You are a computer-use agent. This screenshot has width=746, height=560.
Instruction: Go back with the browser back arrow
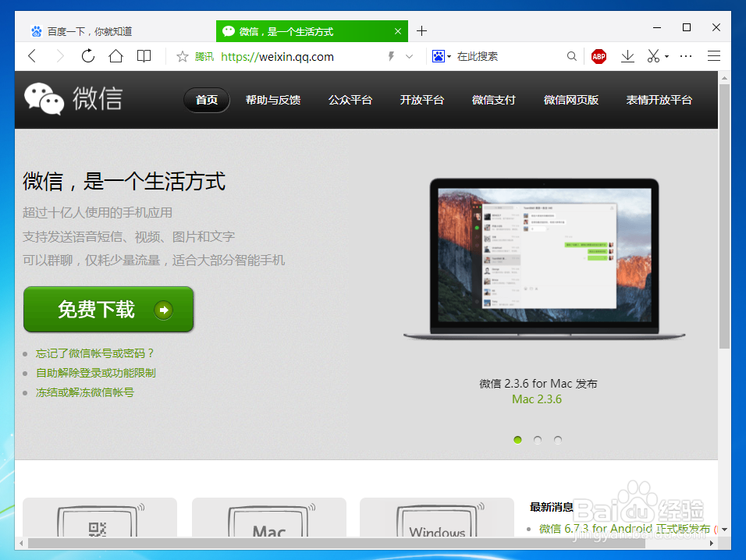pos(32,57)
